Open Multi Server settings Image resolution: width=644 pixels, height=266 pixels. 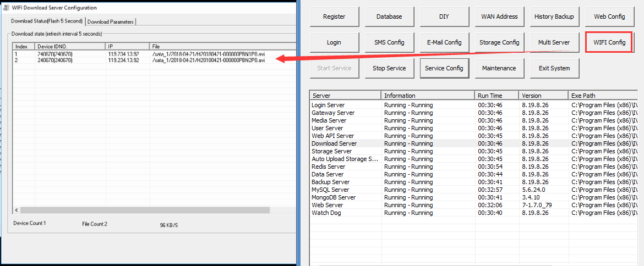(x=554, y=42)
